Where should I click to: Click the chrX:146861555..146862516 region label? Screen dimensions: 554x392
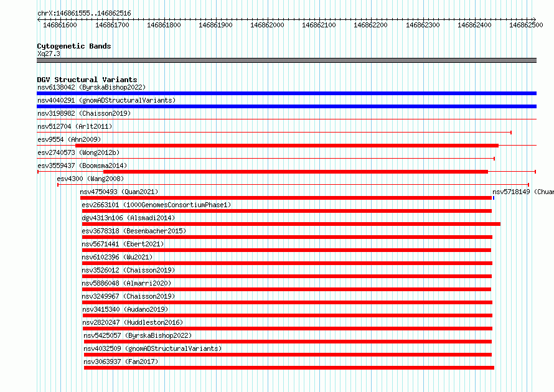pos(84,13)
